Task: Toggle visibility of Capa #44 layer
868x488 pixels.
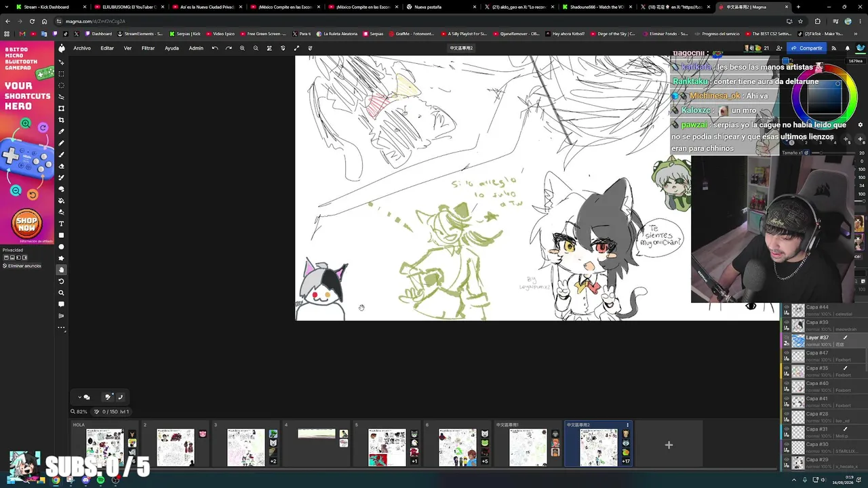Action: coord(787,308)
